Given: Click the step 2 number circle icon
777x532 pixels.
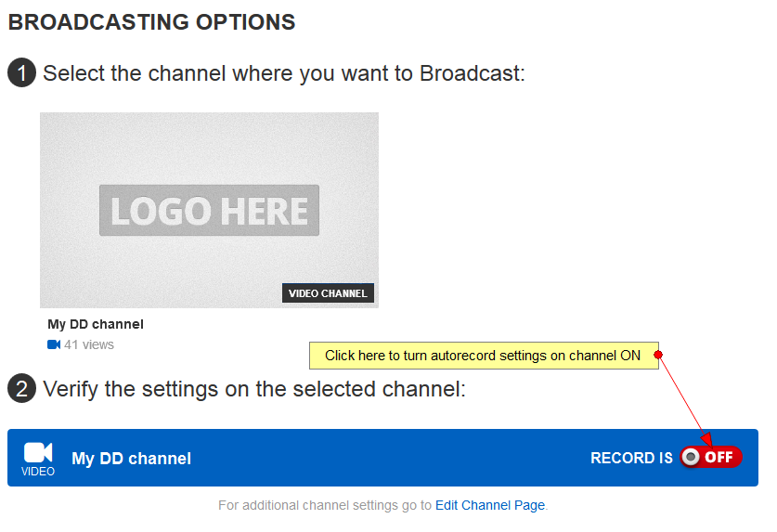Looking at the screenshot, I should pos(21,389).
